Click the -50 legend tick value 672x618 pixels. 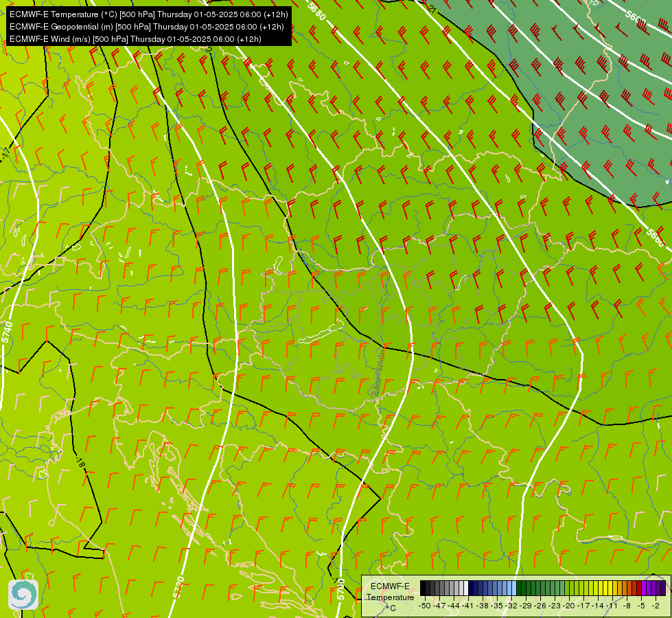(x=424, y=606)
